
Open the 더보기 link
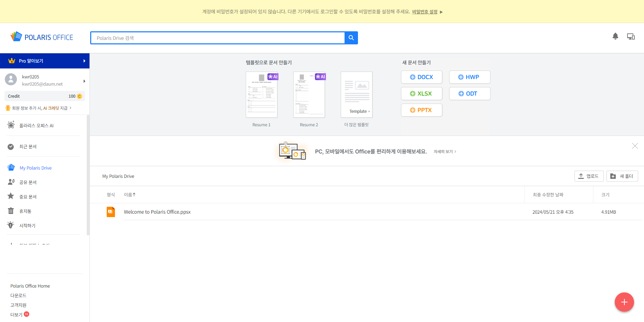coord(16,315)
